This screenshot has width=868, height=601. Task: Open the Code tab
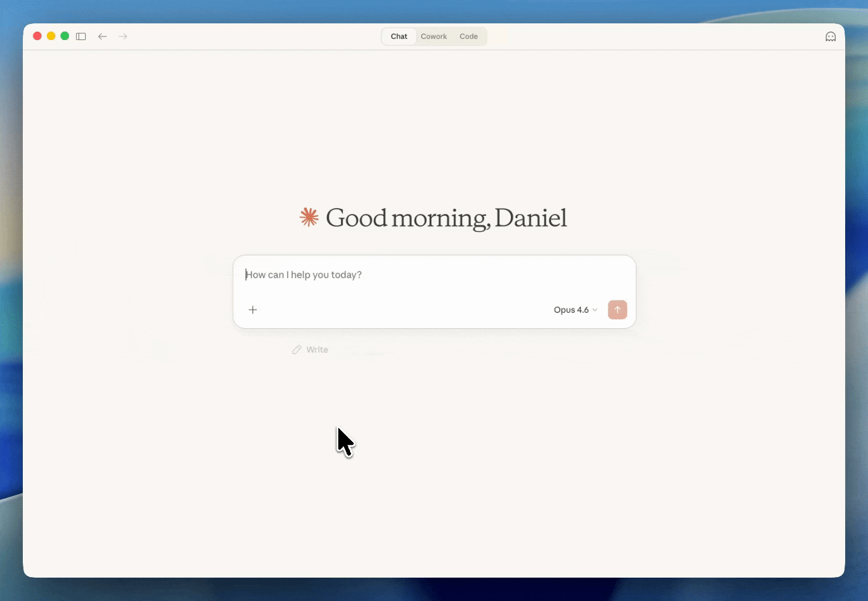point(468,37)
